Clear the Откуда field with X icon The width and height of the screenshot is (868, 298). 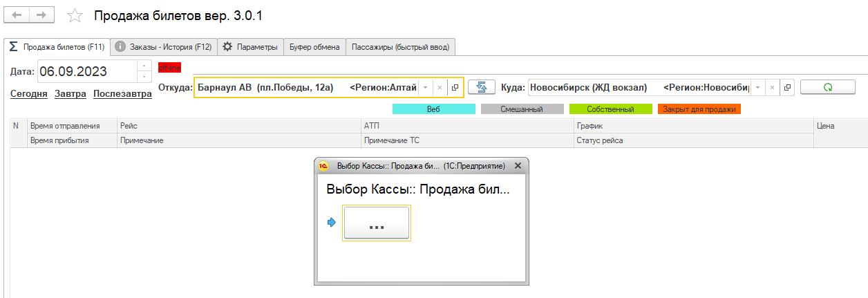440,88
